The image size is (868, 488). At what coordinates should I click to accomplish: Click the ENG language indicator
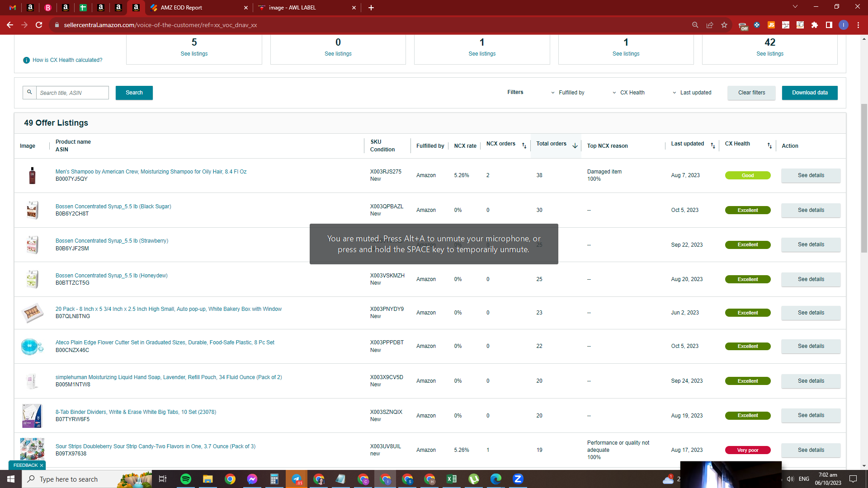click(804, 479)
